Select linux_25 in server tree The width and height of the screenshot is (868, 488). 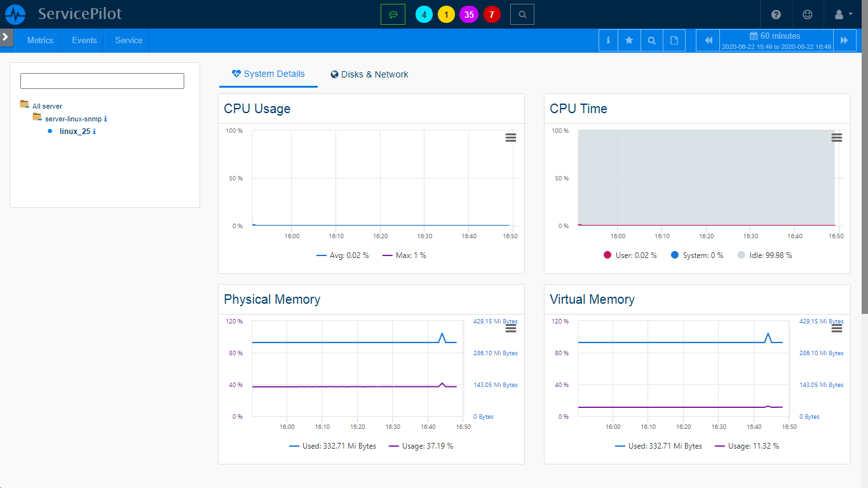(x=74, y=132)
